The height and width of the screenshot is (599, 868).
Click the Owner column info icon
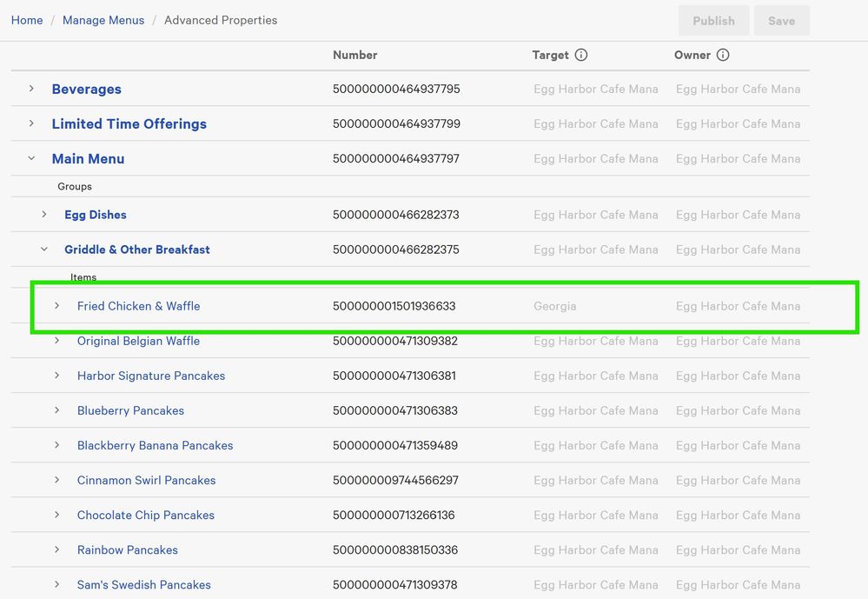(x=723, y=55)
